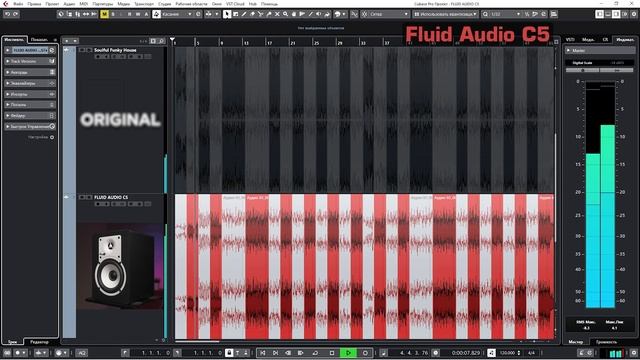640x360 pixels.
Task: Open the VST Cloud menu
Action: coord(235,4)
